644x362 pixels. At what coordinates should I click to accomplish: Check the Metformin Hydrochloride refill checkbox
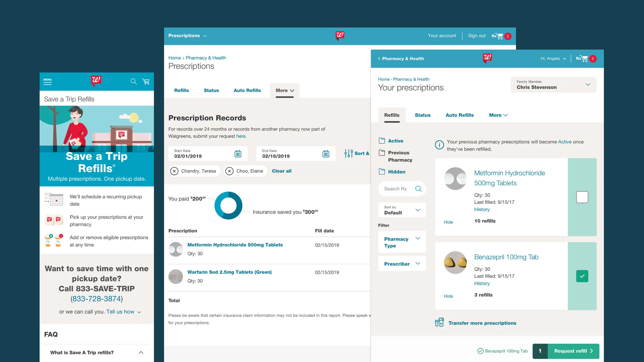[582, 197]
